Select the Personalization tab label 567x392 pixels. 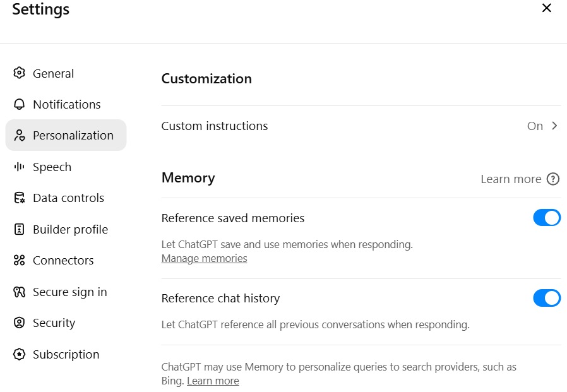(73, 135)
